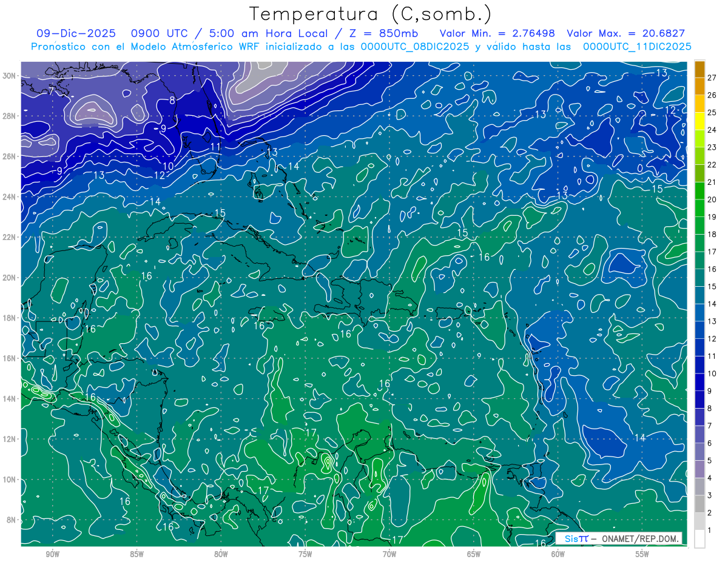Screen dimensions: 728x562
Task: Click the '18N' latitude axis label
Action: point(8,318)
